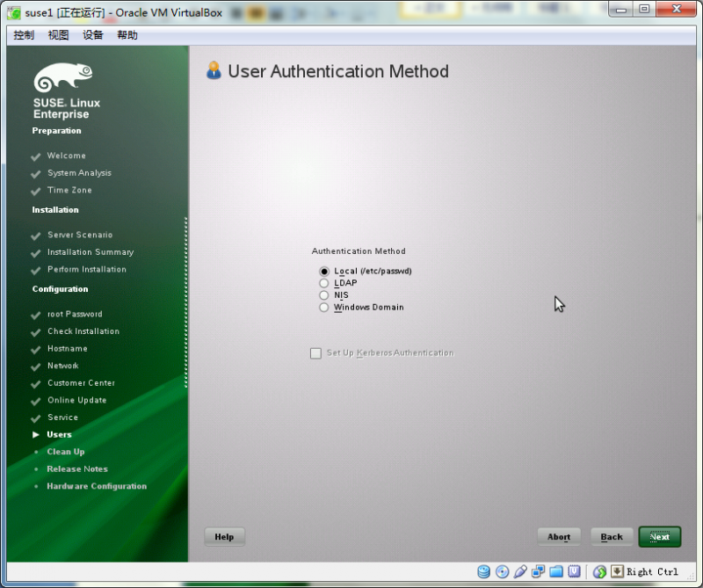This screenshot has width=703, height=588.
Task: Expand the Users section in sidebar
Action: coord(59,434)
